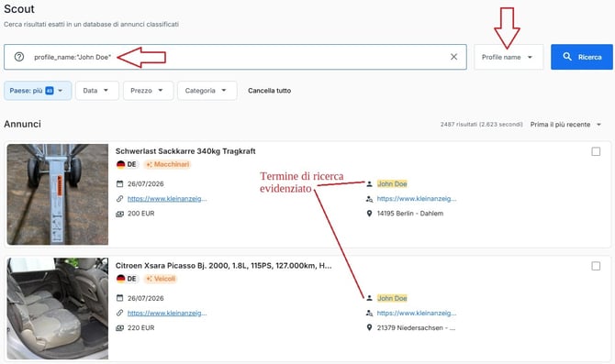
Task: Open the Citroen Xsara Picasso Bj. 2000 listing title
Action: [x=224, y=266]
